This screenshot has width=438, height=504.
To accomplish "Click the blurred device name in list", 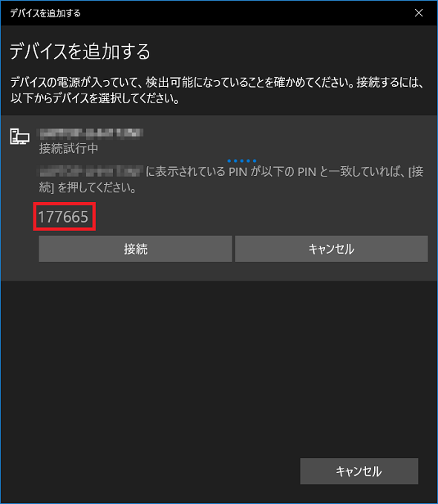I will (x=91, y=134).
